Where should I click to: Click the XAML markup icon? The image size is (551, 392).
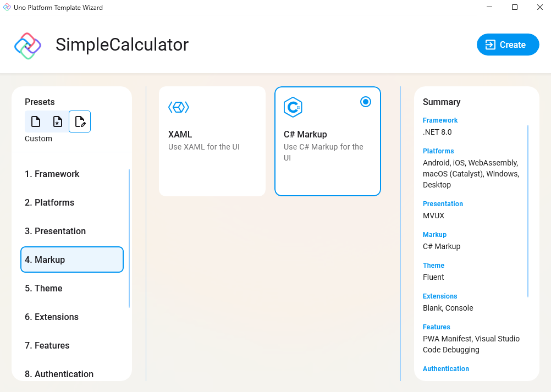coord(178,107)
